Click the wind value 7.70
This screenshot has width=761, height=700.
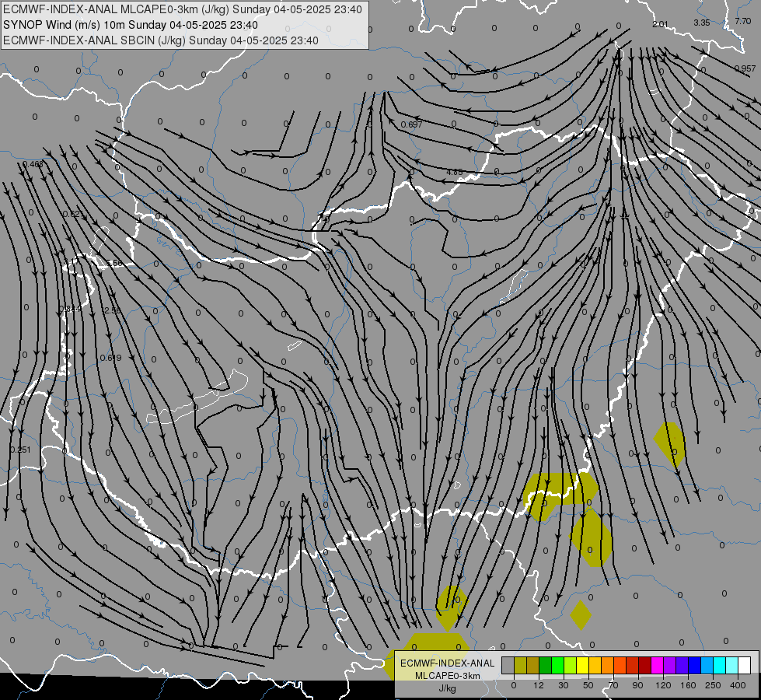[x=743, y=21]
